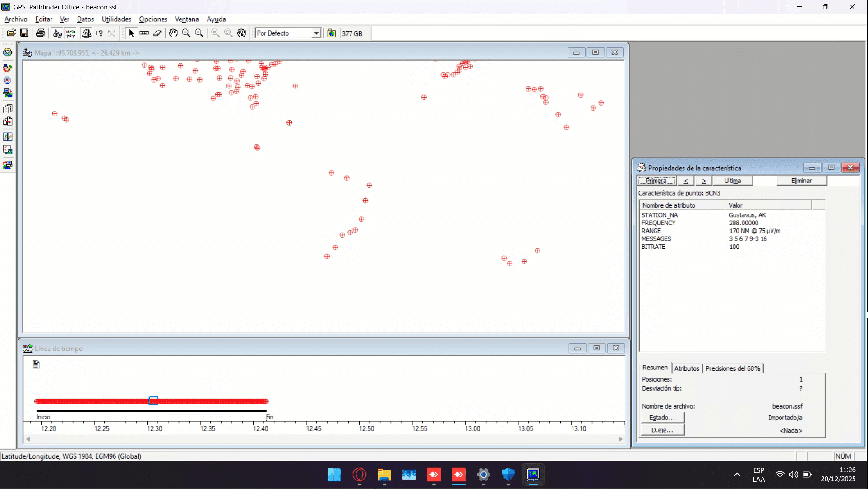The image size is (868, 489).
Task: Toggle the Feature Properties toolbar button
Action: coord(86,33)
